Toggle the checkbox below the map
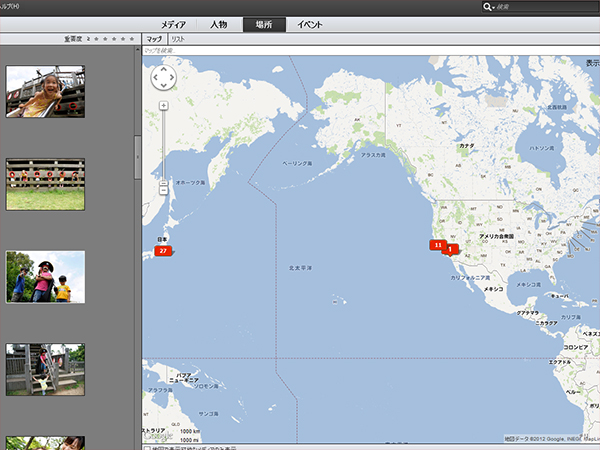The image size is (600, 450). 147,448
